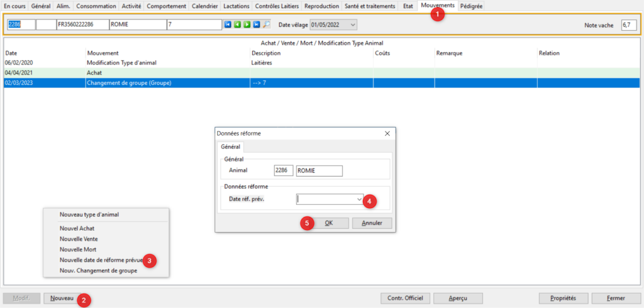Switch to the Activité tab
This screenshot has width=644, height=308.
pyautogui.click(x=131, y=6)
